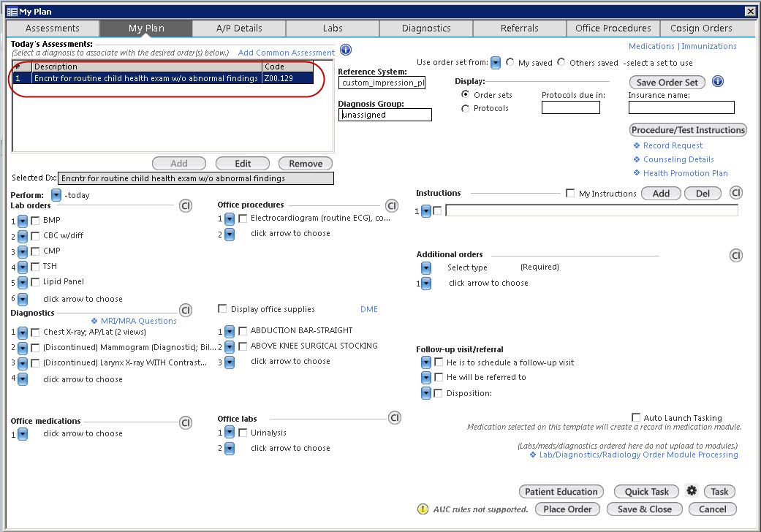Click the Patient Education button
The image size is (761, 532).
pos(561,491)
